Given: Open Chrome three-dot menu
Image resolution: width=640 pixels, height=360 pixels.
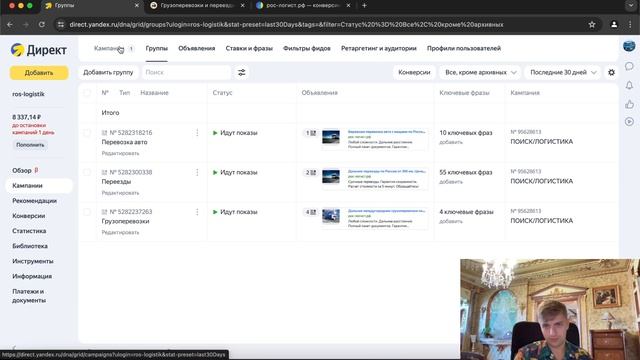Looking at the screenshot, I should tap(630, 24).
